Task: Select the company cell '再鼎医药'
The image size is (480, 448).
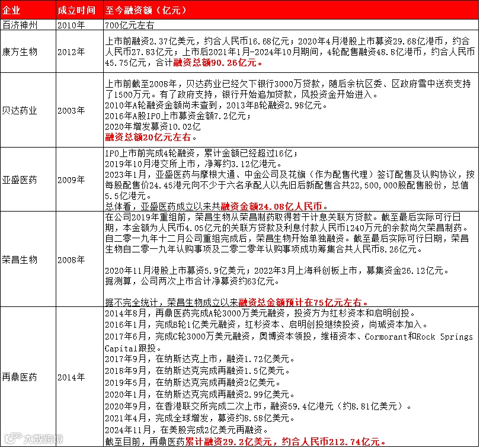Action: [x=28, y=377]
